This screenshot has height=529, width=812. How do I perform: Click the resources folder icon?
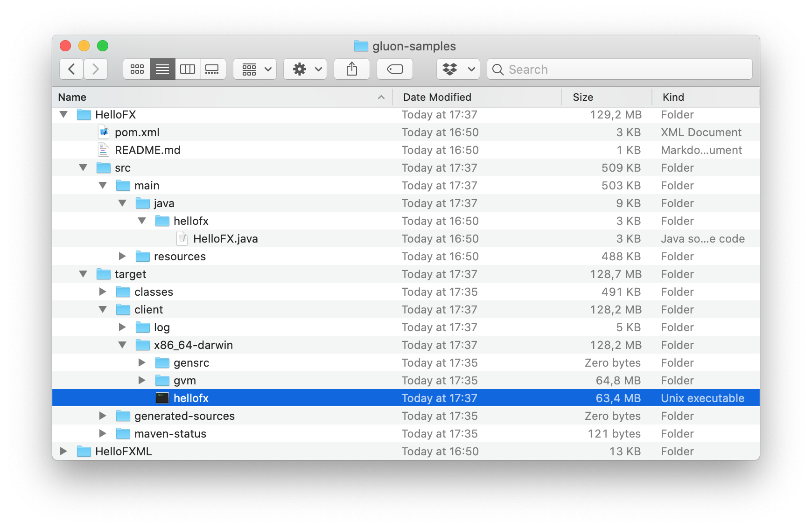143,256
